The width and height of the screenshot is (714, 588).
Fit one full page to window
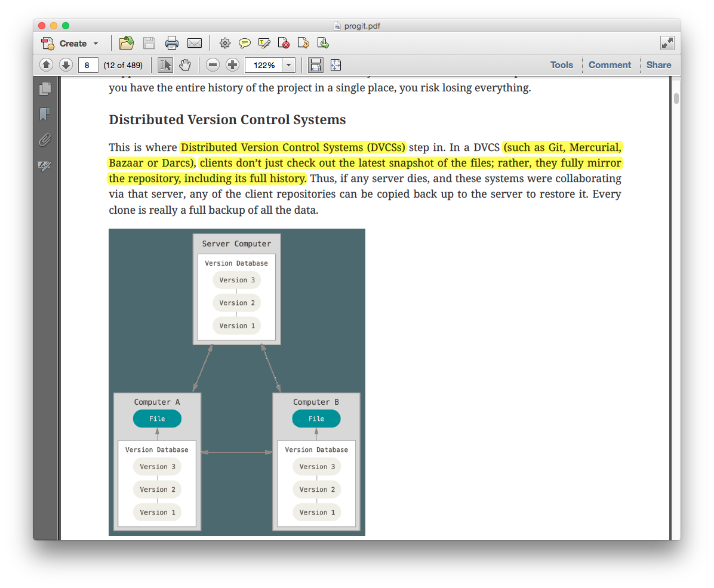336,65
